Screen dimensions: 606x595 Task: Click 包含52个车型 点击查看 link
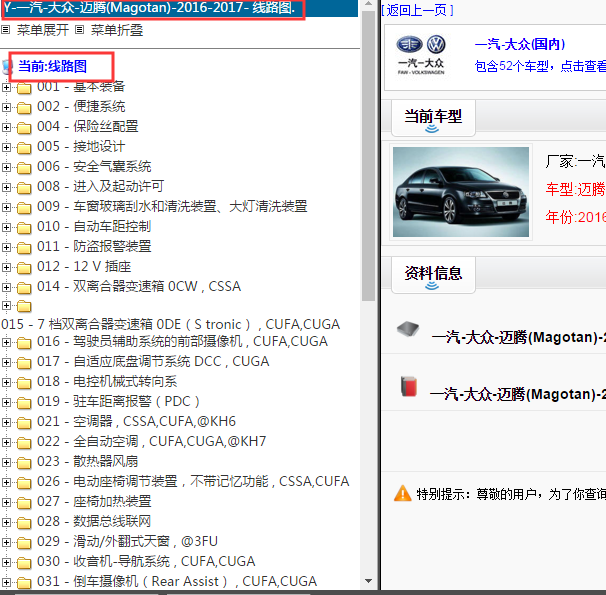pyautogui.click(x=540, y=66)
